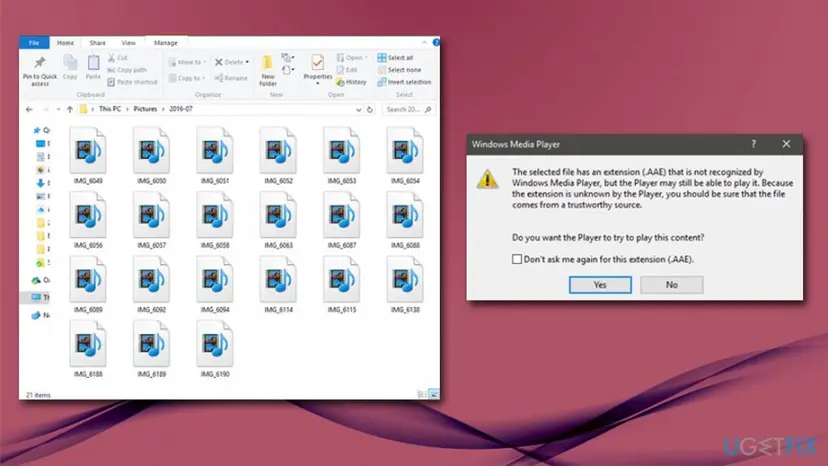Click 2016-07 in address breadcrumb

pyautogui.click(x=181, y=109)
